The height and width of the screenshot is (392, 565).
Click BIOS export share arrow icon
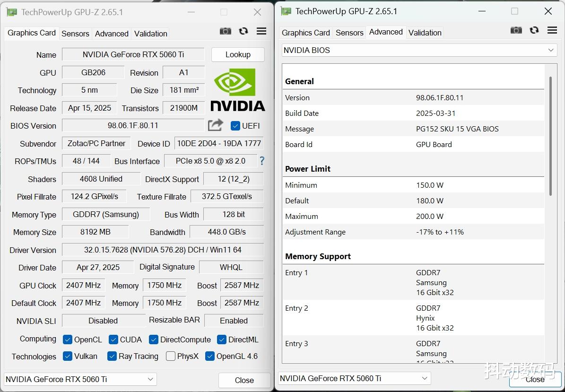click(x=216, y=125)
